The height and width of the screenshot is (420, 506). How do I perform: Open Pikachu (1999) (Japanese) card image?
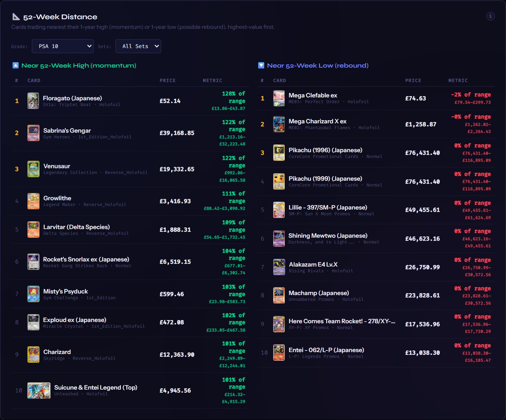click(x=279, y=181)
